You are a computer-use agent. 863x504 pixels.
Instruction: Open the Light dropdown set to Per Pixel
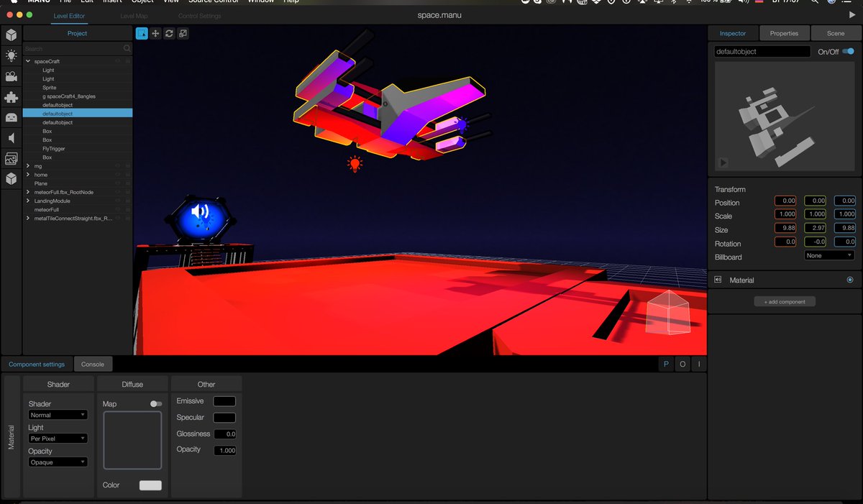tap(58, 439)
